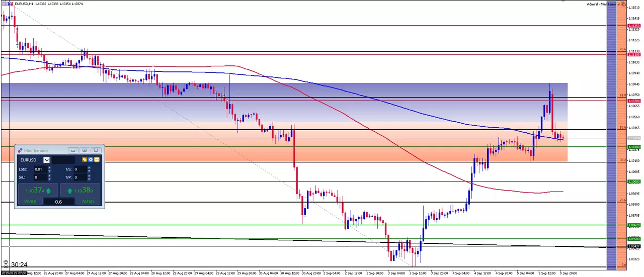Click the EURUSD symbol name in Mini Terminal

pyautogui.click(x=29, y=160)
